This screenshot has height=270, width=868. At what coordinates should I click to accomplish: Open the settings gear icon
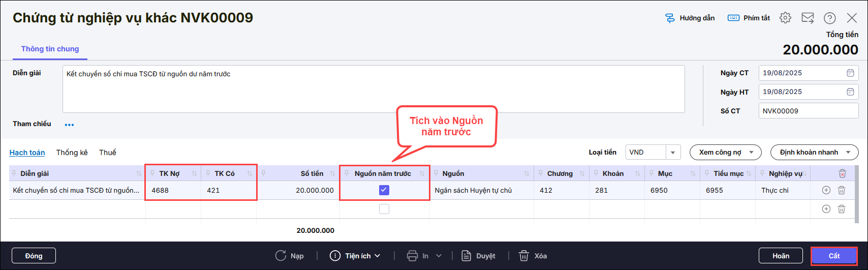tap(785, 18)
